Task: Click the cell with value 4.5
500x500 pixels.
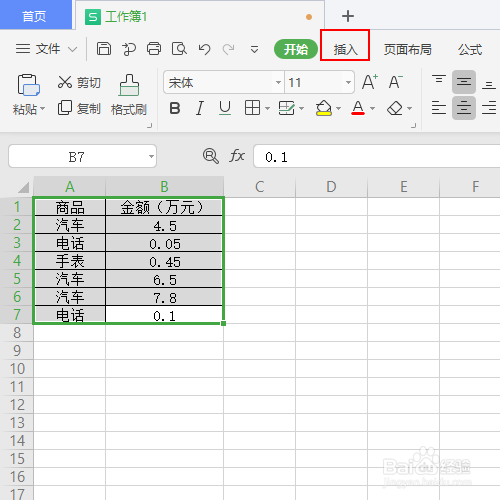Action: click(x=164, y=225)
